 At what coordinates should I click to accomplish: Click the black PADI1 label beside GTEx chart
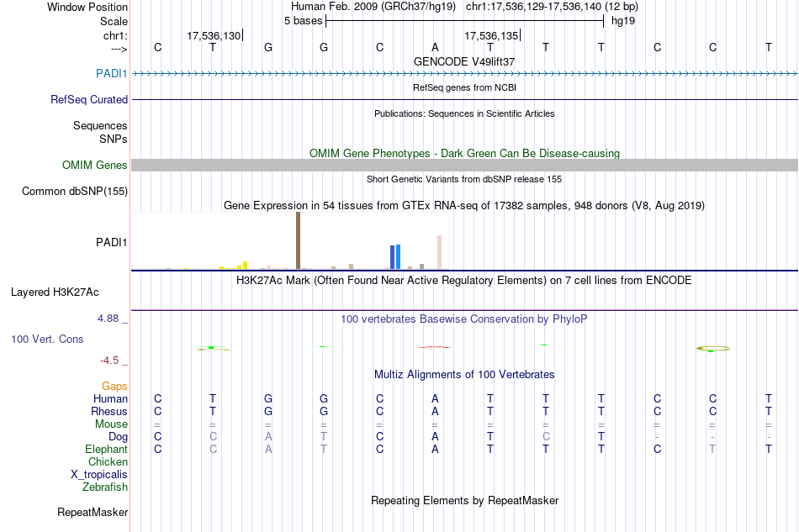point(112,242)
